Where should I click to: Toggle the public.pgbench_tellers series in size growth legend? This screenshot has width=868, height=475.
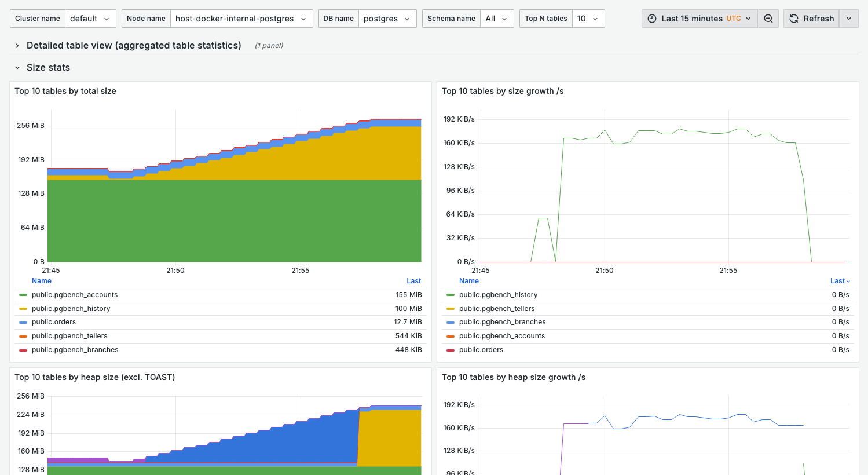498,308
